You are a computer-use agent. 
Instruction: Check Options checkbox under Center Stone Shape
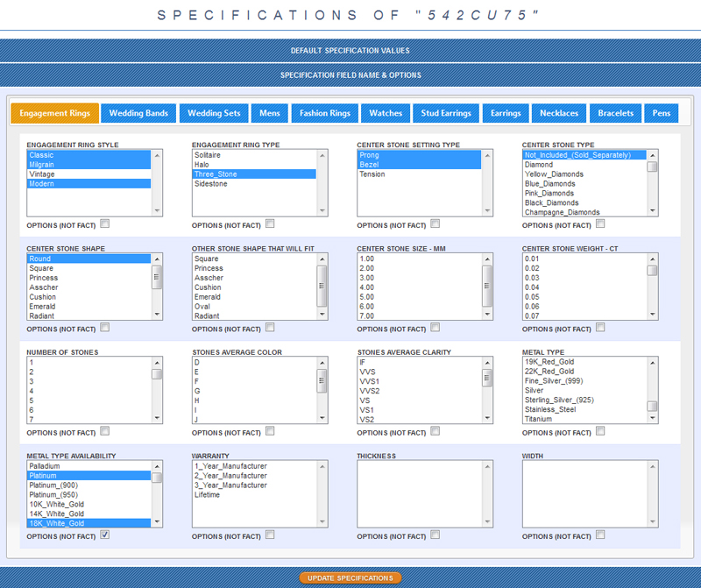(105, 327)
